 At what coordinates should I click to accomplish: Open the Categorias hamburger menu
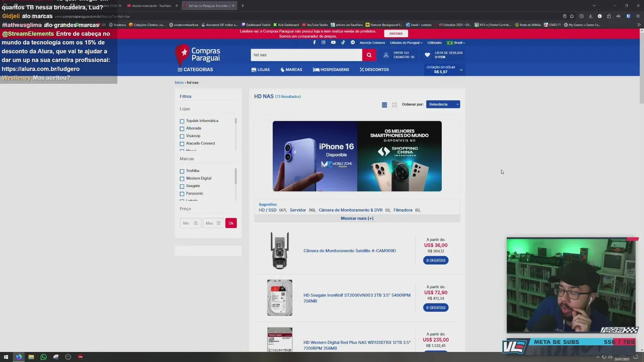pyautogui.click(x=195, y=69)
